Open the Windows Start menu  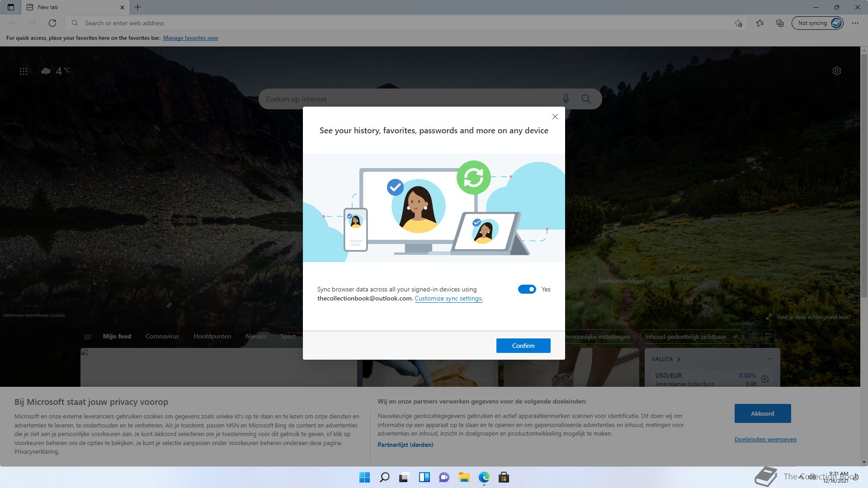coord(364,477)
